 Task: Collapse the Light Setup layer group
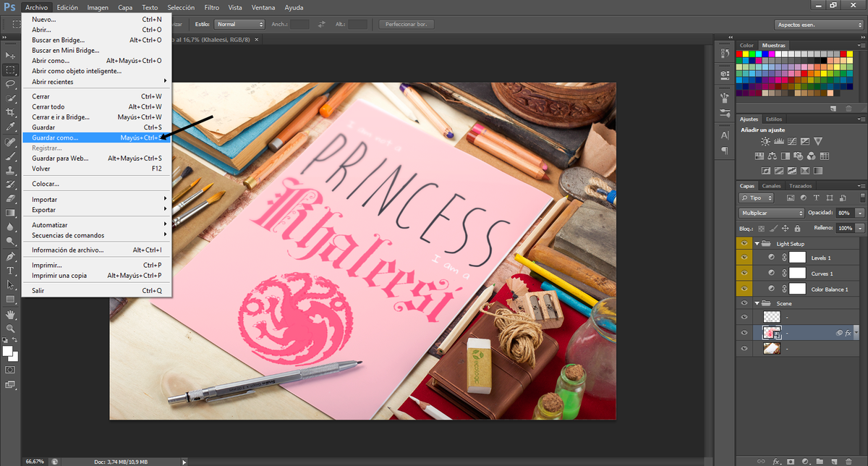pos(757,243)
